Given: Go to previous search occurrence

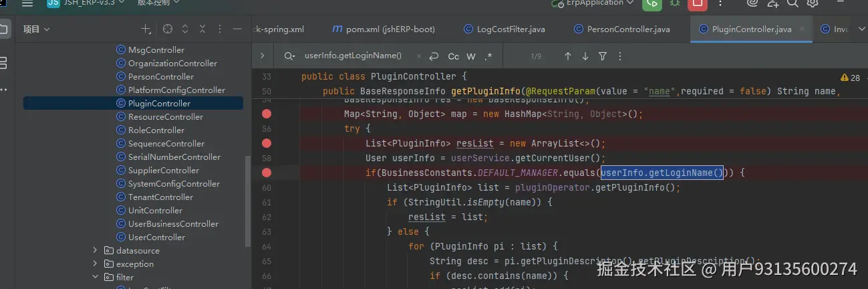Looking at the screenshot, I should 568,56.
